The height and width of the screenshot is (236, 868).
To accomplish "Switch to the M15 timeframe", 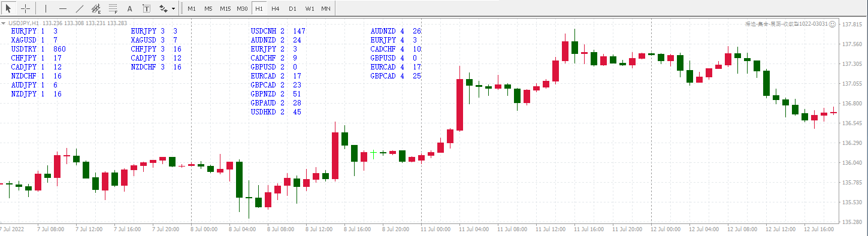I will coord(225,8).
